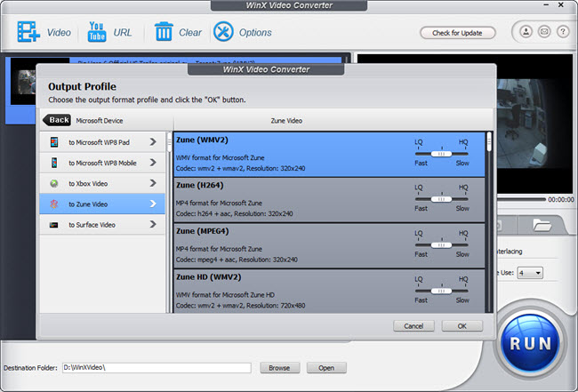The width and height of the screenshot is (578, 392).
Task: Click the Destination Folder path field
Action: pos(157,368)
